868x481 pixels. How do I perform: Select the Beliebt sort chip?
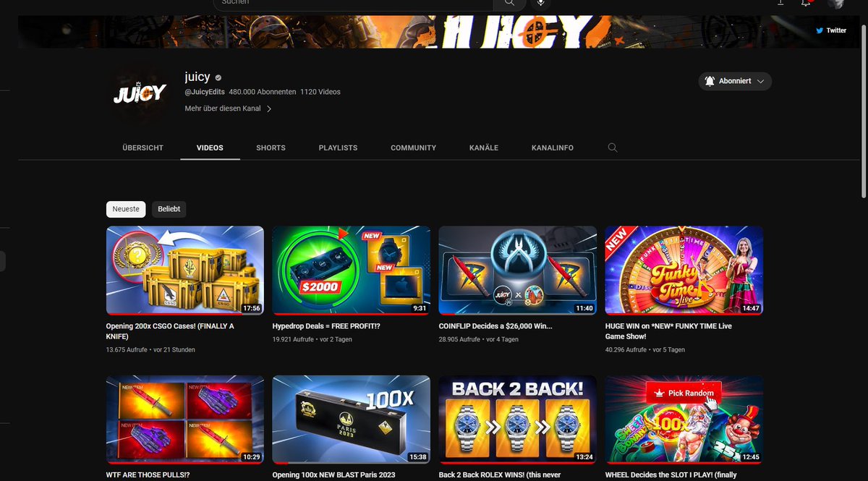coord(169,209)
